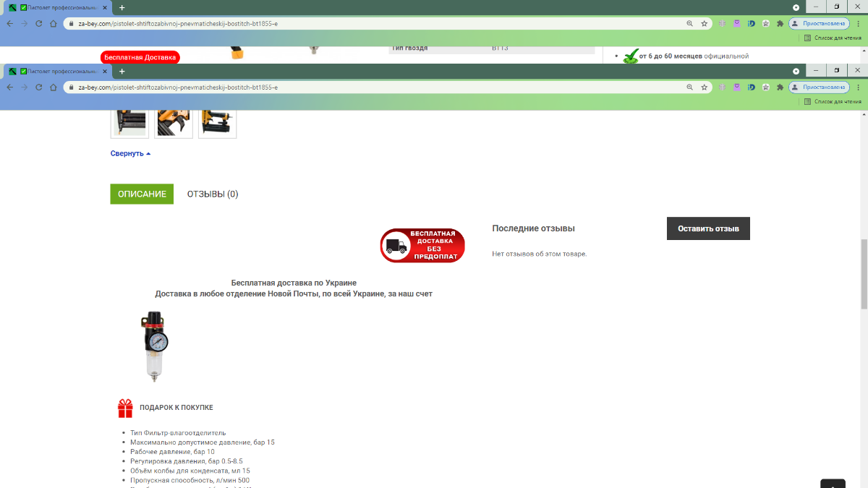This screenshot has height=488, width=868.
Task: Open the iD extension in the upper window
Action: coord(752,23)
